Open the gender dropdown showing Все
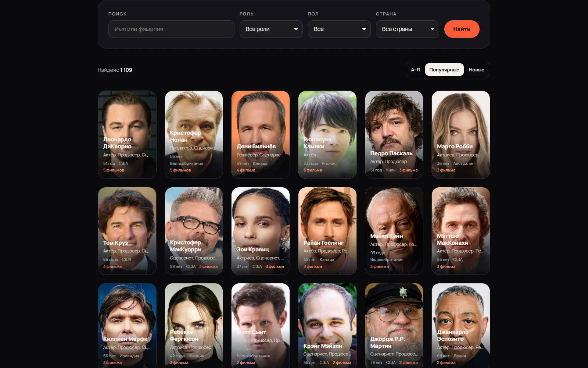 (339, 29)
